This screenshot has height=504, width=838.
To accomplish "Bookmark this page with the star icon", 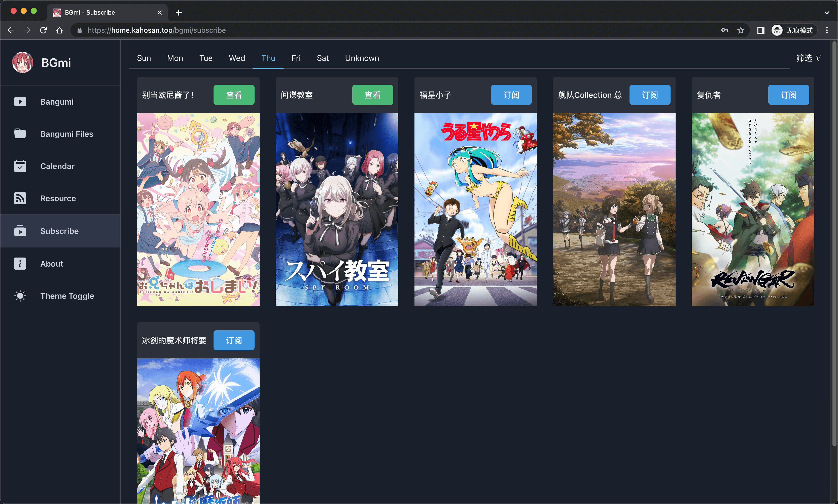I will pos(741,30).
